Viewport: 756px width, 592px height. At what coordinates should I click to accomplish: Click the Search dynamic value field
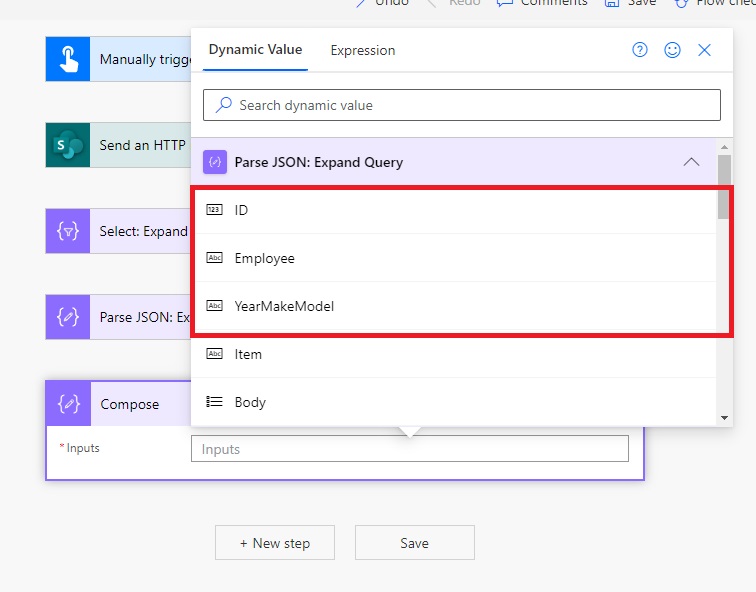point(461,105)
